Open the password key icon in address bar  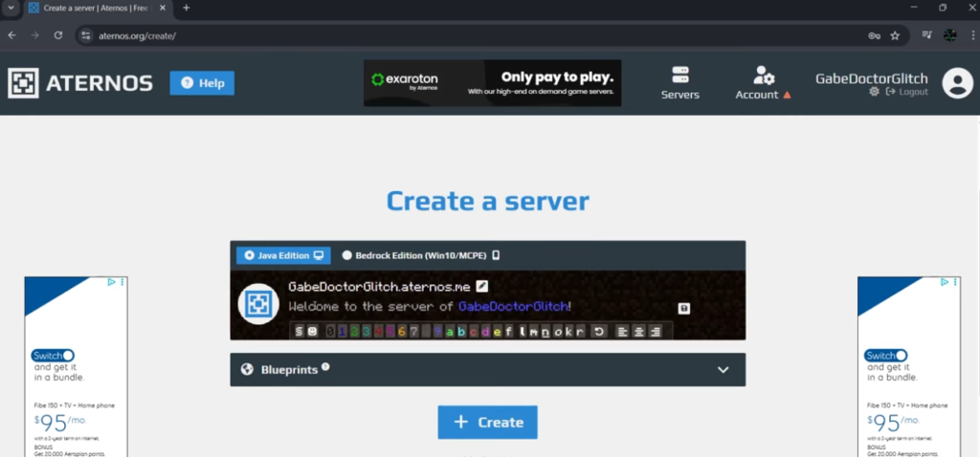[875, 35]
